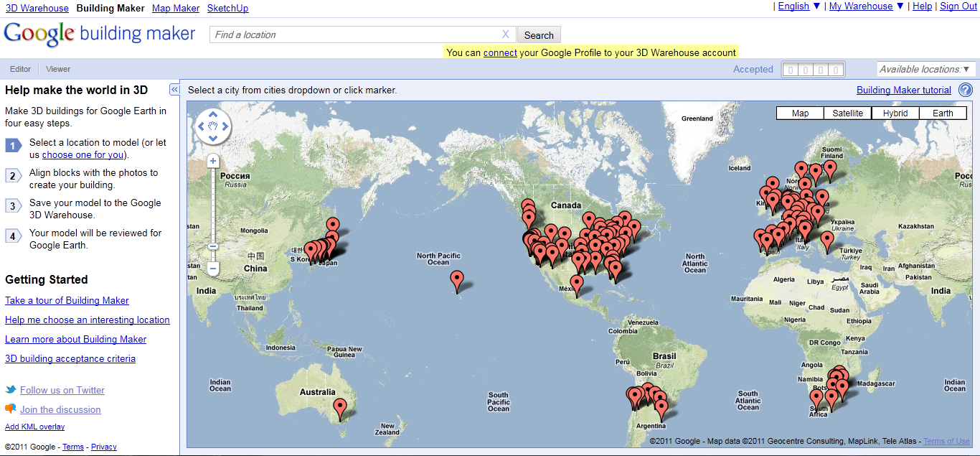Open Help me choose an interesting location
The width and height of the screenshot is (980, 456).
88,320
